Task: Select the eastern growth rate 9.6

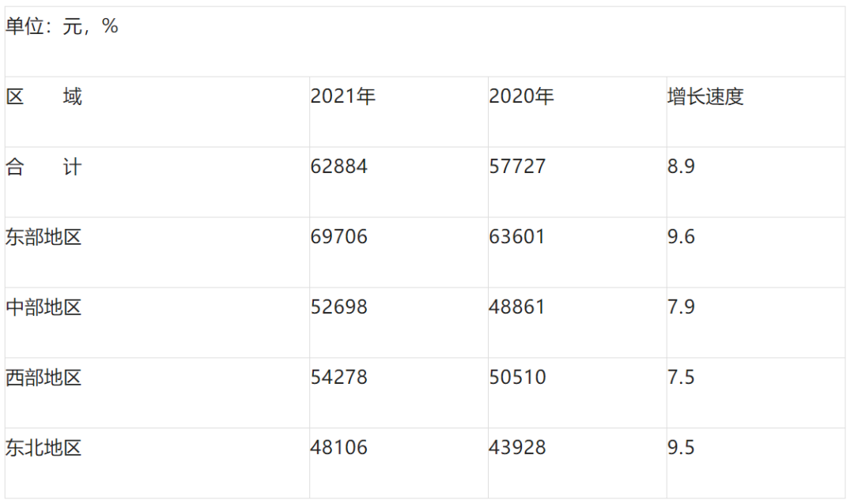Action: [x=681, y=237]
